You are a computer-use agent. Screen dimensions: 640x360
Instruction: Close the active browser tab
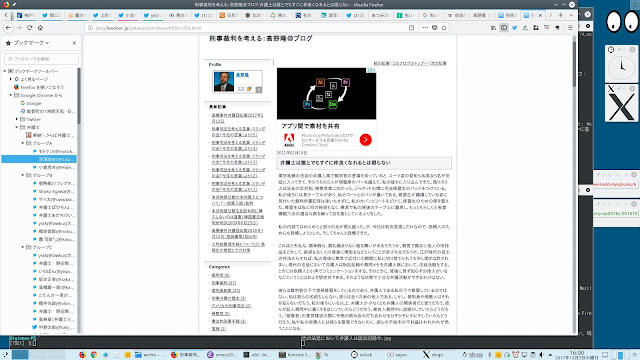pos(540,15)
